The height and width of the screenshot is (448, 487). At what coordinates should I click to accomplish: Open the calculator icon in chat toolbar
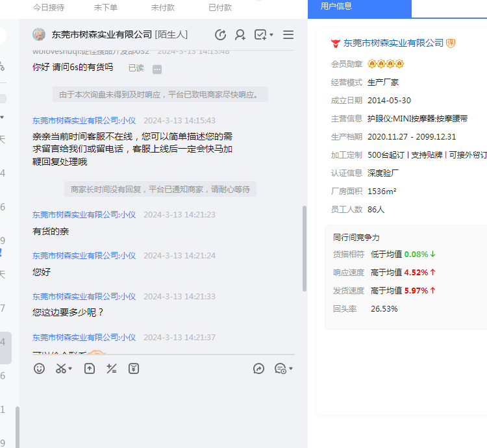pos(112,369)
